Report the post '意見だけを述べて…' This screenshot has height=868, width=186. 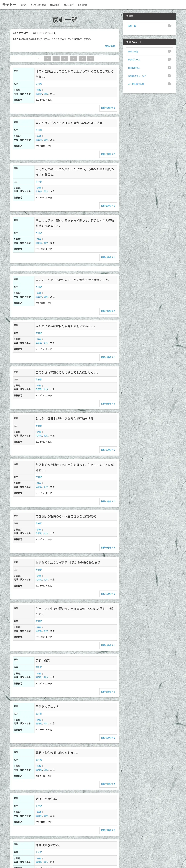(x=108, y=154)
